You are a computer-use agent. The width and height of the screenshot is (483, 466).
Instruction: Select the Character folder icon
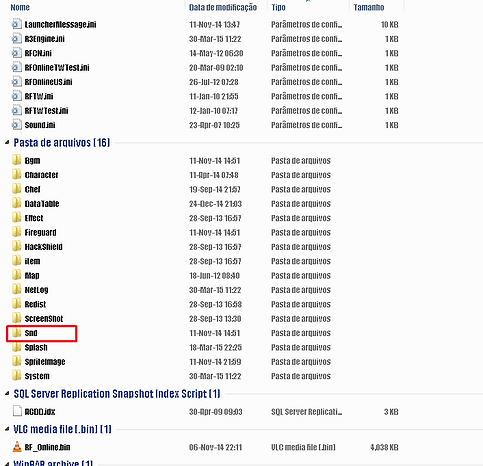pyautogui.click(x=17, y=174)
